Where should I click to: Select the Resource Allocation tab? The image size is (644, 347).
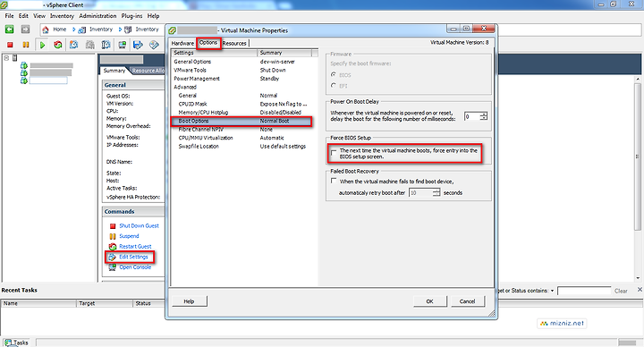click(148, 71)
